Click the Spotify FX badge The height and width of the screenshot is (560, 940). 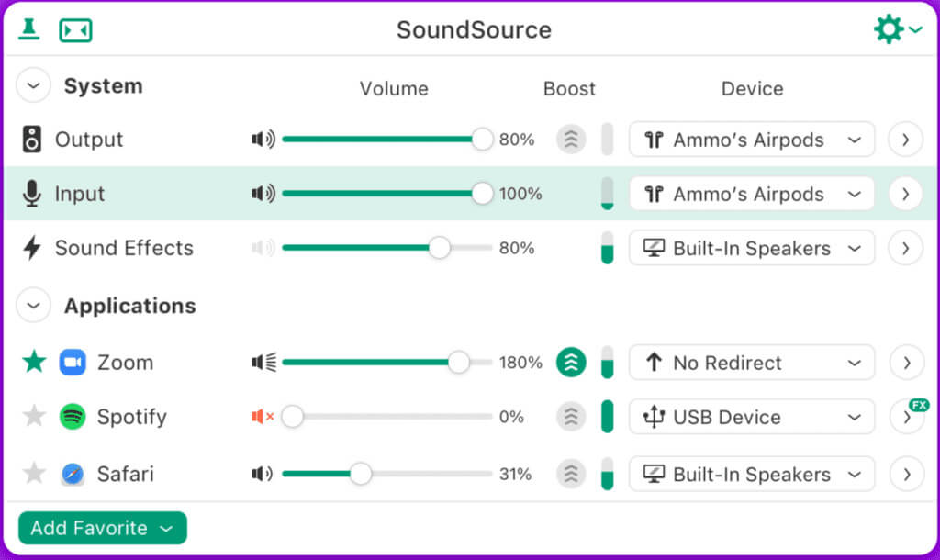point(919,405)
